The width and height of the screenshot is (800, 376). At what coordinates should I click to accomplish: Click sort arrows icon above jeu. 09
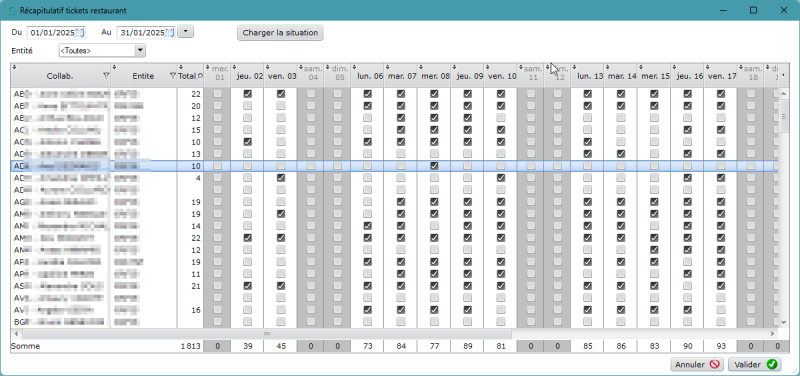(454, 67)
